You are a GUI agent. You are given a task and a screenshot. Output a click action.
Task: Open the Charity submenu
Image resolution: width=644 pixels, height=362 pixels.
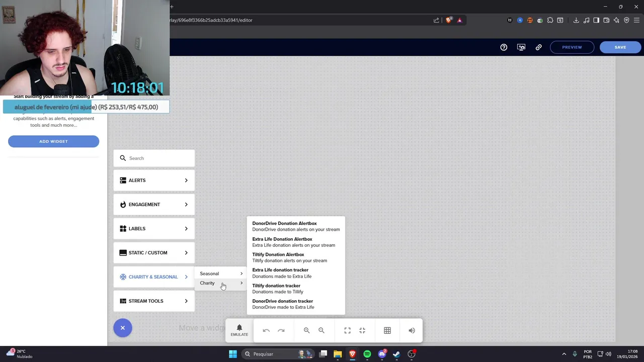221,283
